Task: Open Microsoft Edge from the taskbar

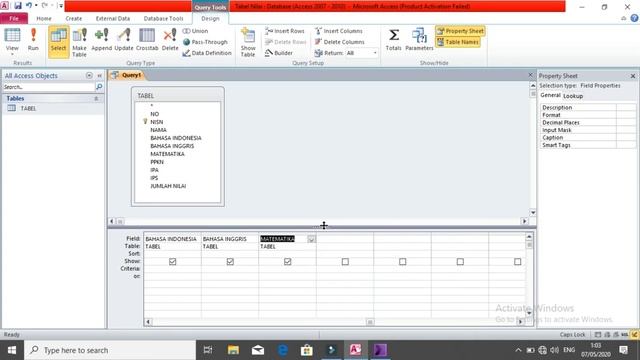Action: click(x=282, y=350)
